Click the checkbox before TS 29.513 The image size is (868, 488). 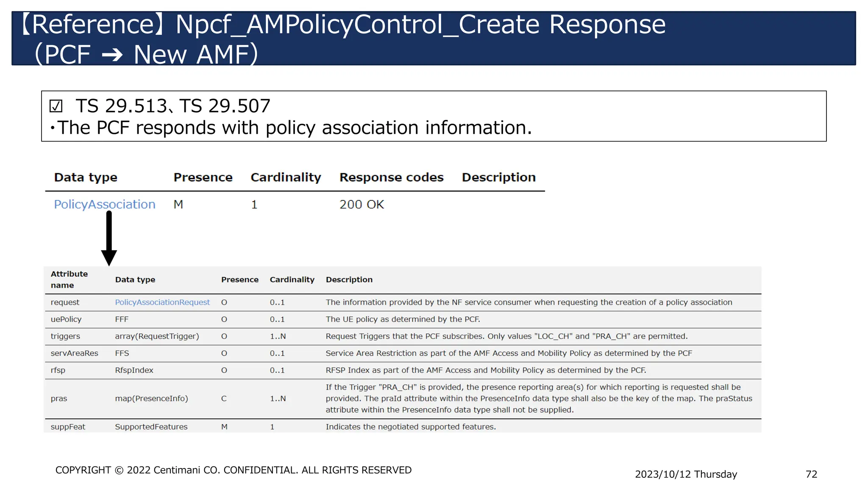[x=56, y=106]
